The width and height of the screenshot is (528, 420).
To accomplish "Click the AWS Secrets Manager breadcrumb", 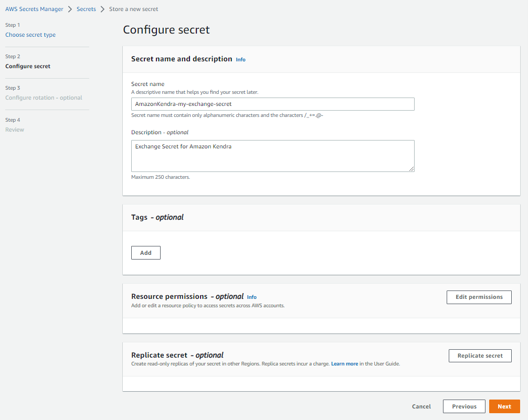I will [x=34, y=9].
